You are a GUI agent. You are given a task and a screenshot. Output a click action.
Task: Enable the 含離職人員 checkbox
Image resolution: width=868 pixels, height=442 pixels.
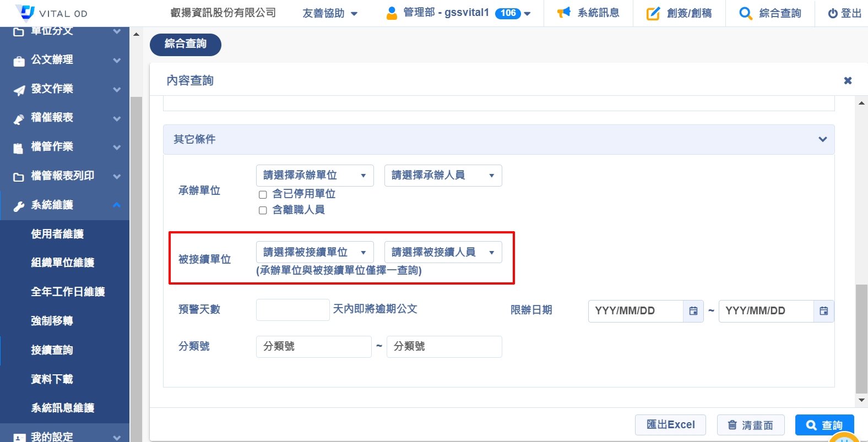click(263, 210)
